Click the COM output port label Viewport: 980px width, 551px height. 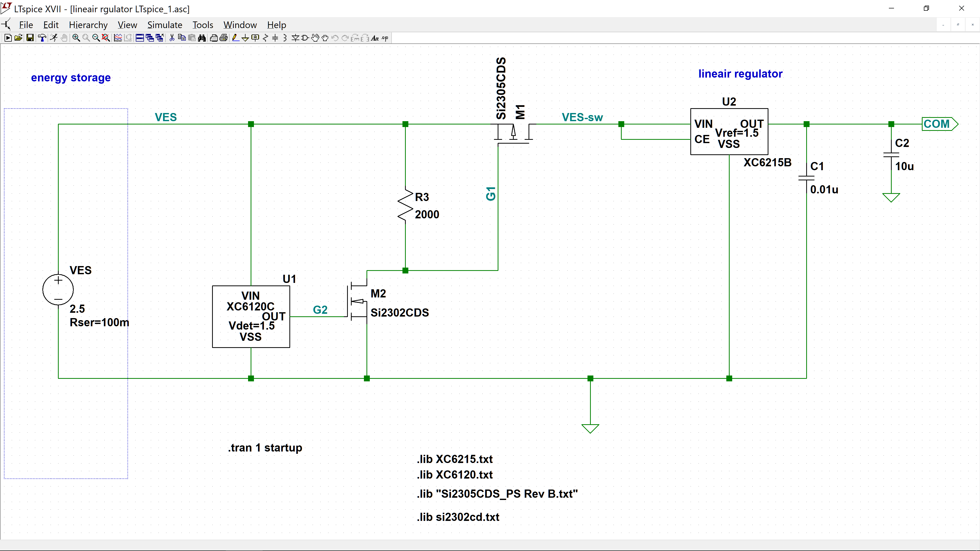click(940, 124)
